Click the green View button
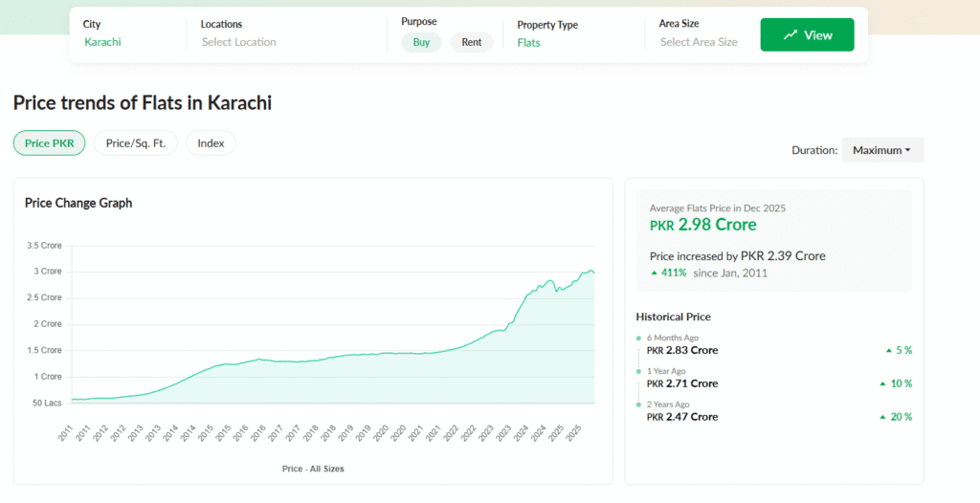980x503 pixels. (807, 35)
